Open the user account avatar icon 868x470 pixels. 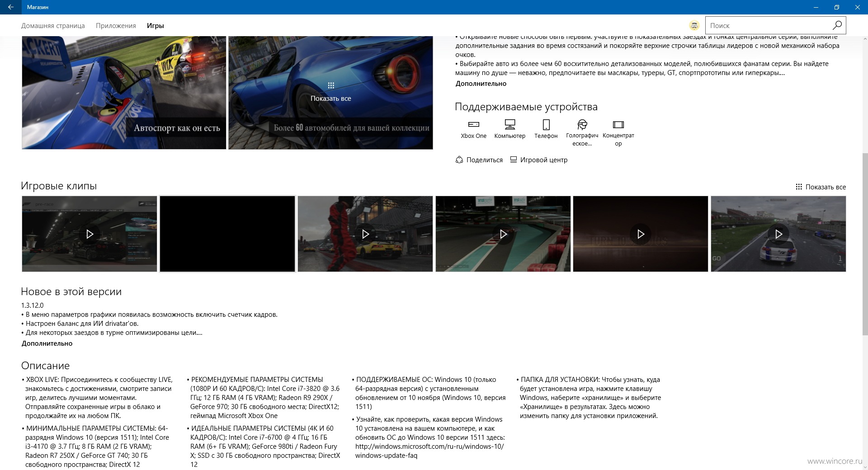point(694,26)
